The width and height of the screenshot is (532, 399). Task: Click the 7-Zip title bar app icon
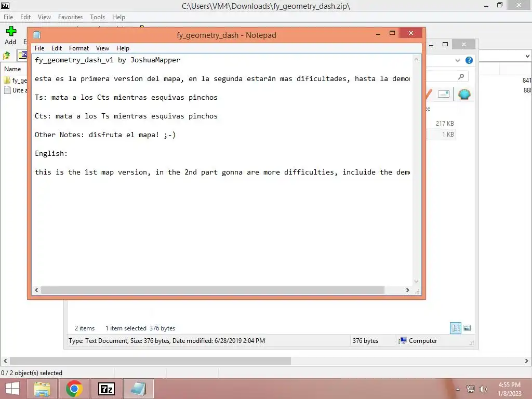[x=5, y=5]
